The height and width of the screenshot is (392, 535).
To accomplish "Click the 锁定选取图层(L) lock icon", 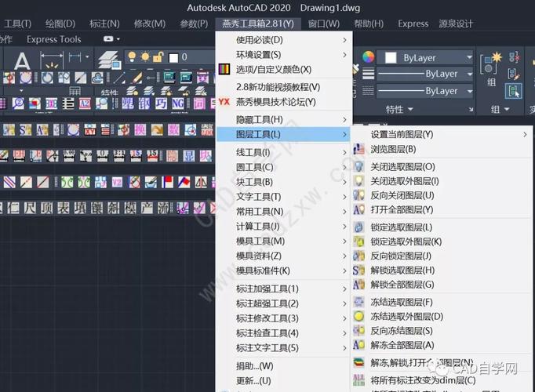I will (358, 227).
